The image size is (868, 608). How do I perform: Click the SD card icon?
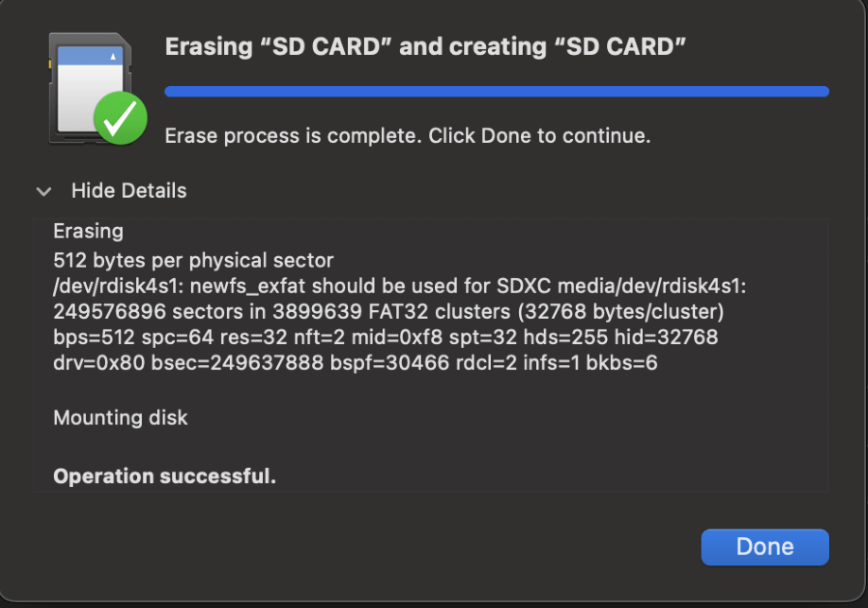(90, 88)
